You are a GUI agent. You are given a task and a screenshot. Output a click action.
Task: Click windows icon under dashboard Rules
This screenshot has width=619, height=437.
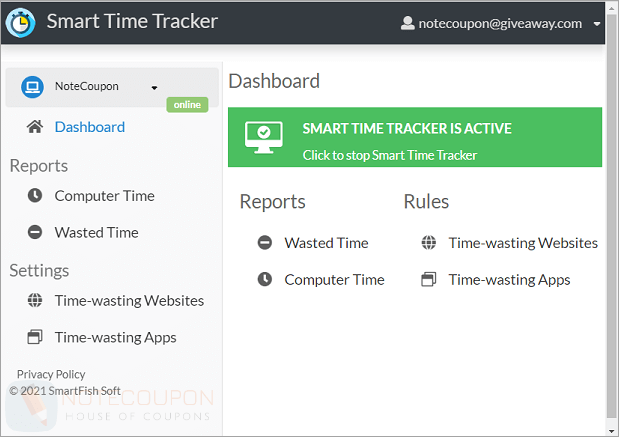[429, 279]
